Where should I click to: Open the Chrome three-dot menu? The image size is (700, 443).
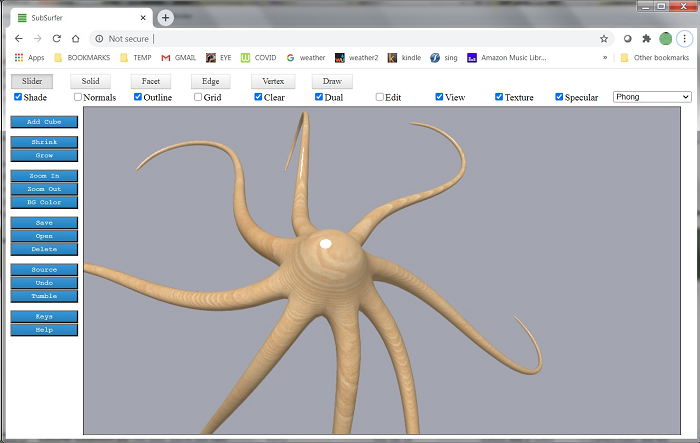coord(684,38)
